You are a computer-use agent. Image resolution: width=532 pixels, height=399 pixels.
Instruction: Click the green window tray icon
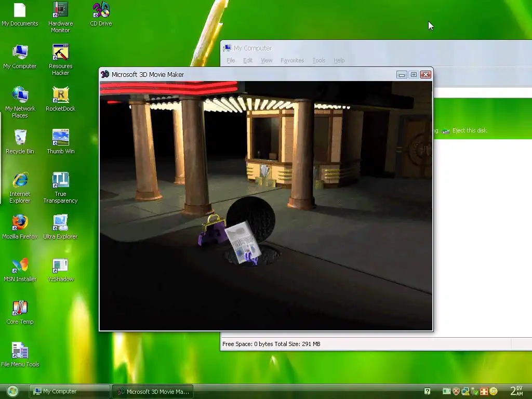point(446,391)
